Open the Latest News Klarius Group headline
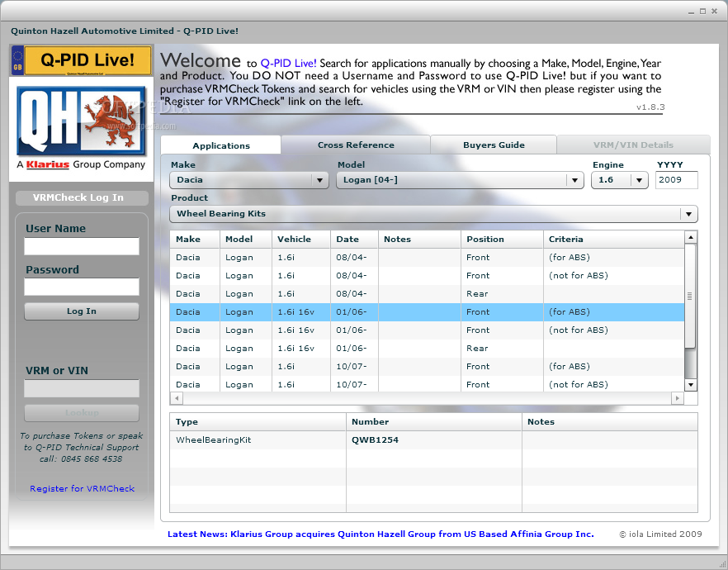The width and height of the screenshot is (728, 570). (x=381, y=534)
